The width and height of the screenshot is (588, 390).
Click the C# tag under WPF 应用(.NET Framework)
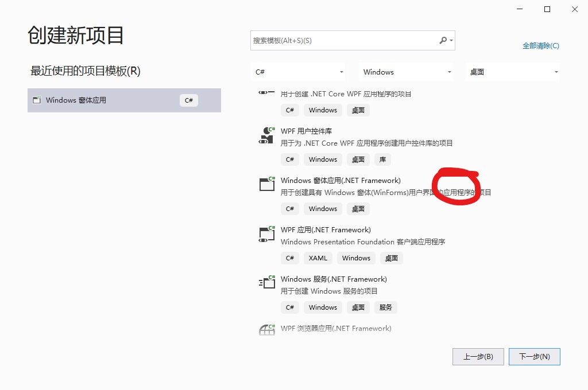290,258
